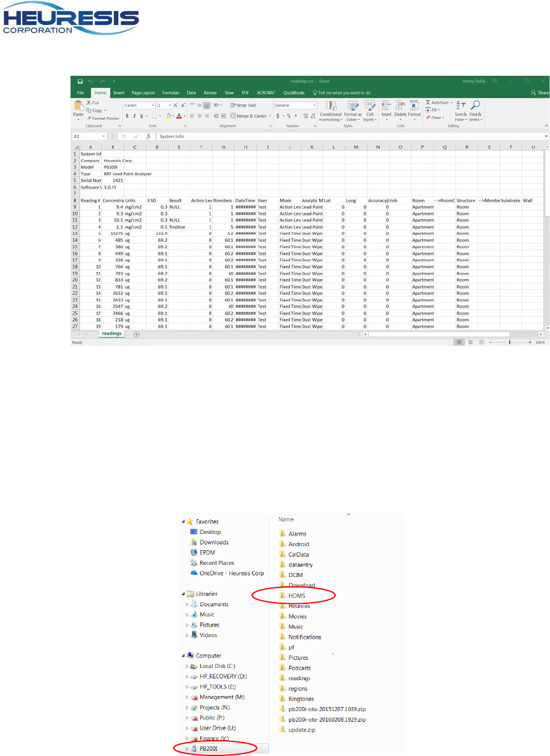
Task: Open Format as Table gallery
Action: 352,111
